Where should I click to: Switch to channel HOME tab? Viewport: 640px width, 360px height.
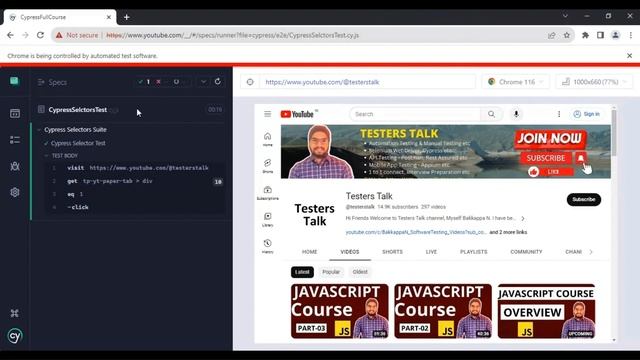309,252
